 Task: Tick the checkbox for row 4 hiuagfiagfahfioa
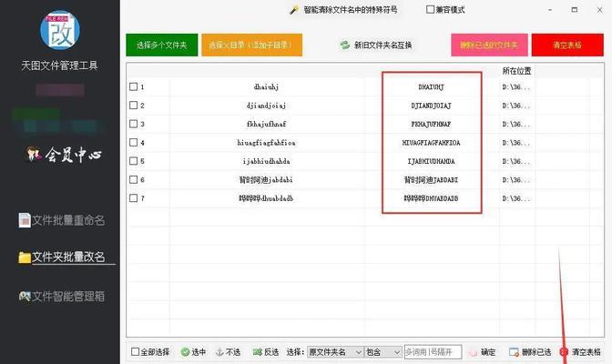(134, 142)
